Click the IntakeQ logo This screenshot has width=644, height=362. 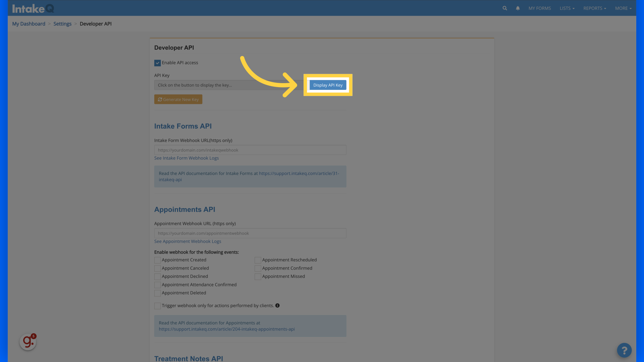(x=33, y=8)
